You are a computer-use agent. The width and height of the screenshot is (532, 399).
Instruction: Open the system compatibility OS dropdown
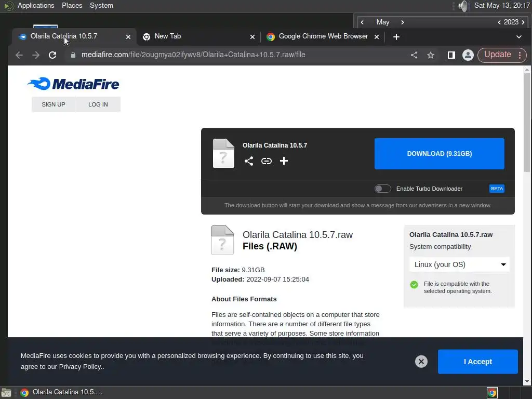[459, 264]
